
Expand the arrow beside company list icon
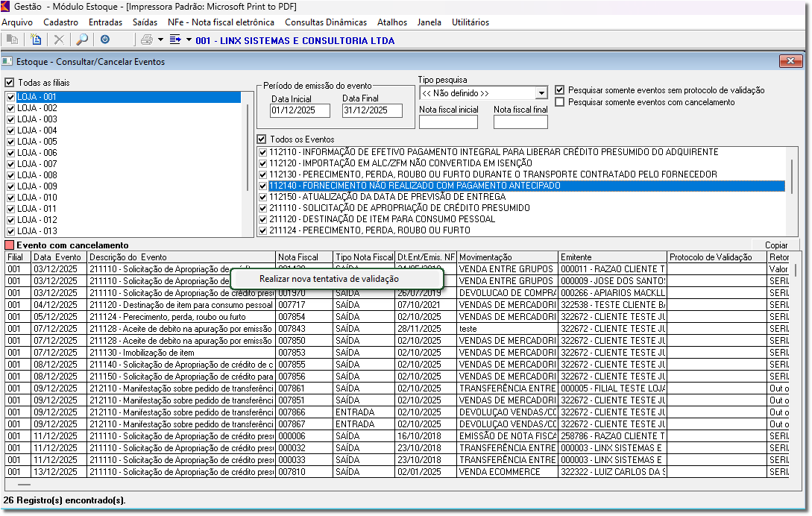tap(189, 40)
